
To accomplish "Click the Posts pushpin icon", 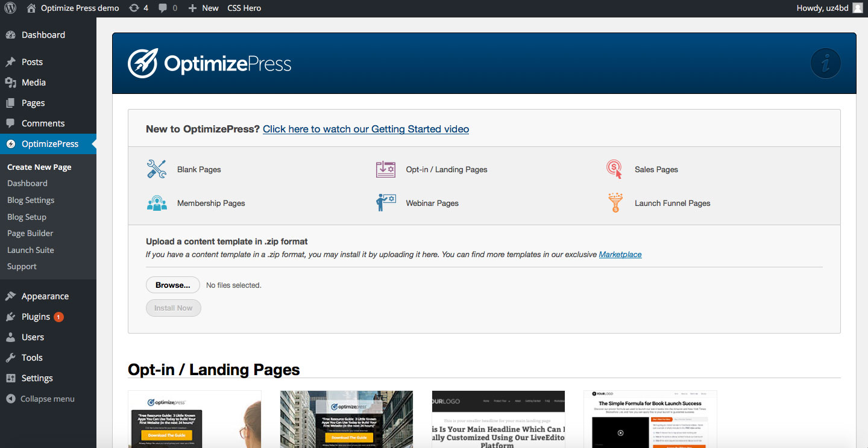I will click(10, 62).
